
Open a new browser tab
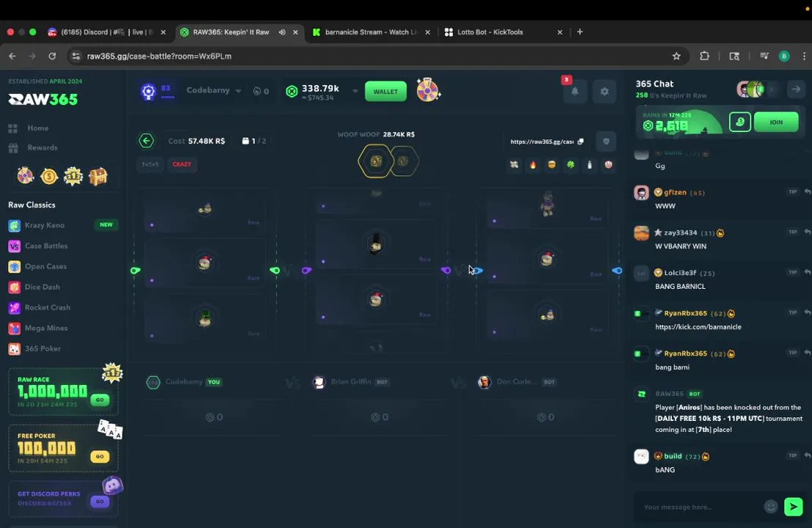pos(580,32)
